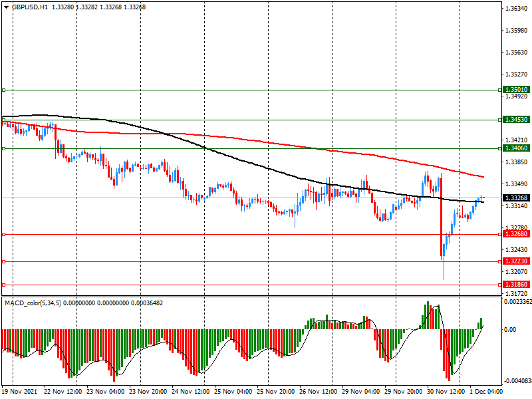Click the 29 Nov 04:00 time label
532x399 pixels.
tap(361, 392)
